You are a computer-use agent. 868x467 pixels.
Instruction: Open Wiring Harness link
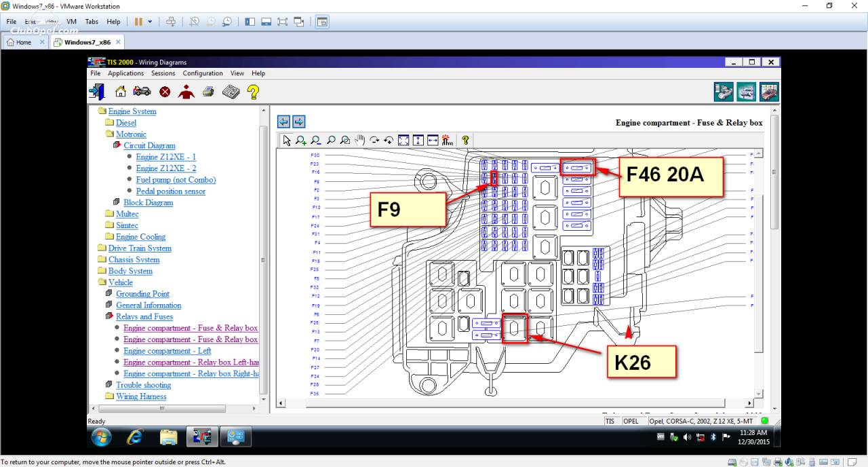pyautogui.click(x=141, y=396)
